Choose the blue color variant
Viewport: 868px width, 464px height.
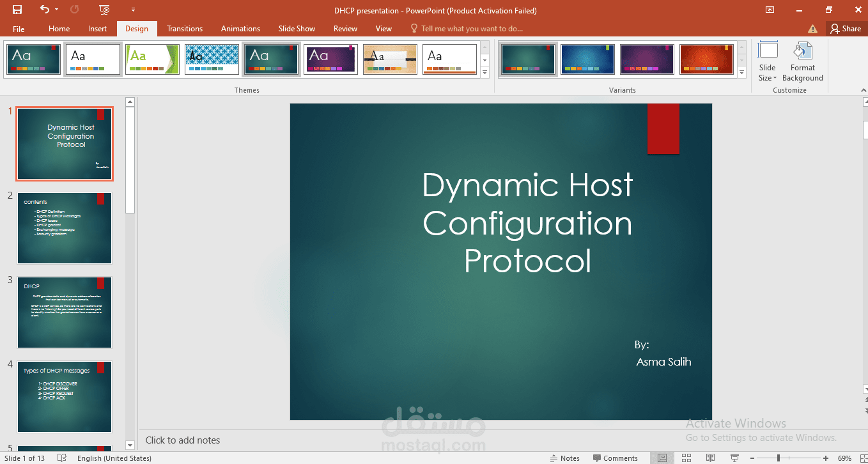(587, 59)
